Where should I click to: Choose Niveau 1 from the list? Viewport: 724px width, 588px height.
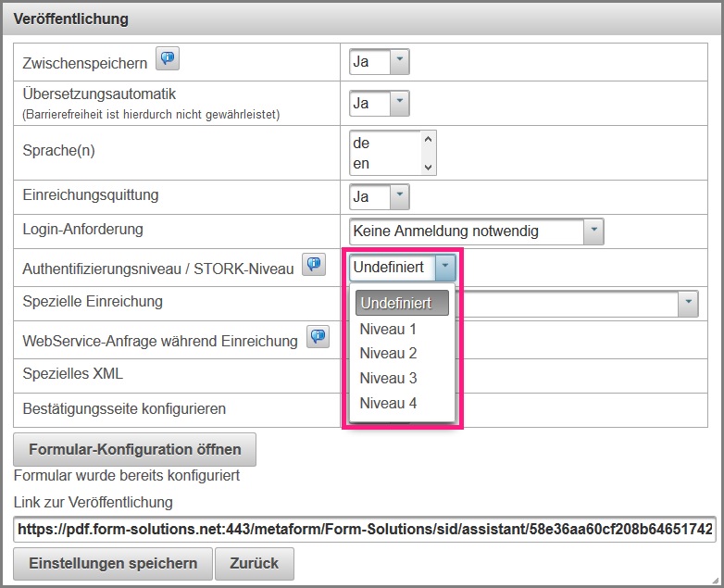pyautogui.click(x=388, y=329)
